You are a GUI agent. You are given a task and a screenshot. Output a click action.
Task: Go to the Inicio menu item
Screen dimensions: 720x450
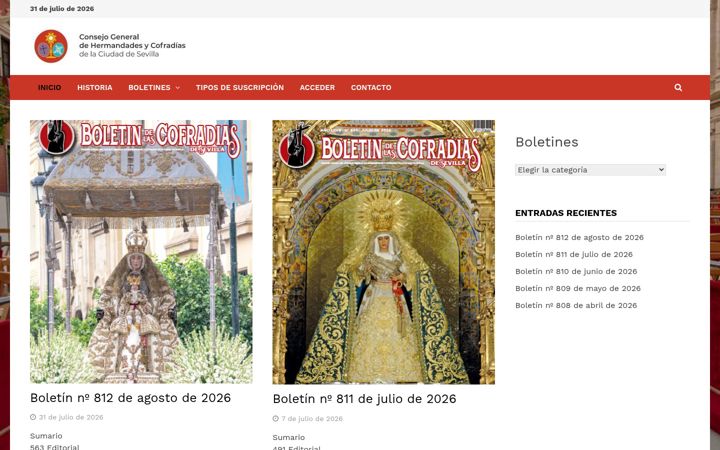click(x=50, y=87)
